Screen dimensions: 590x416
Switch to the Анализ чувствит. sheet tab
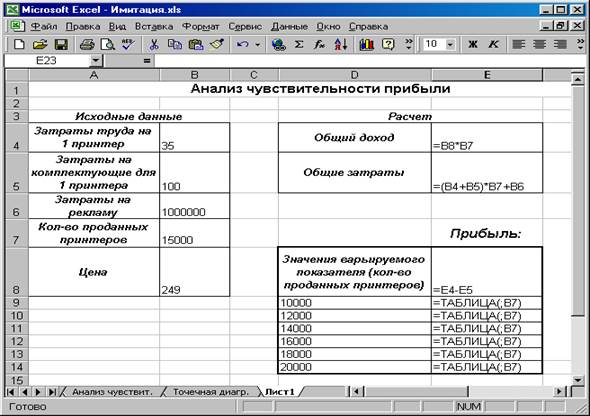(112, 392)
